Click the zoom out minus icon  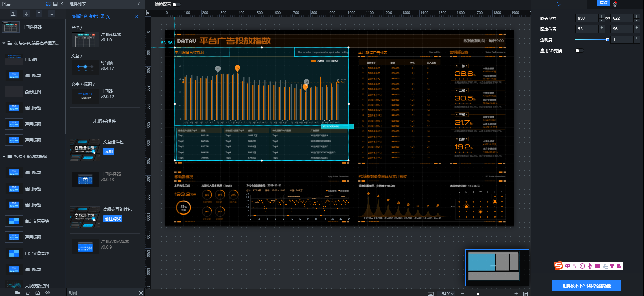coord(462,294)
